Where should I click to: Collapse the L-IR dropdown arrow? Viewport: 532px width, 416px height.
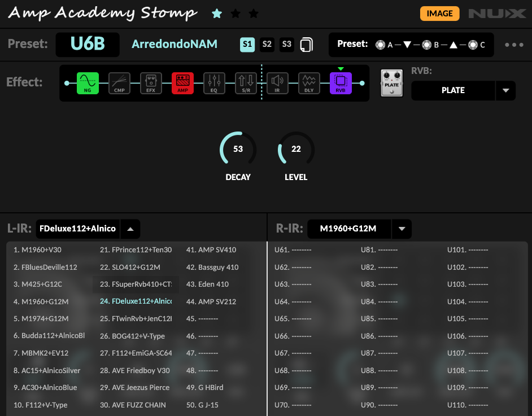130,229
